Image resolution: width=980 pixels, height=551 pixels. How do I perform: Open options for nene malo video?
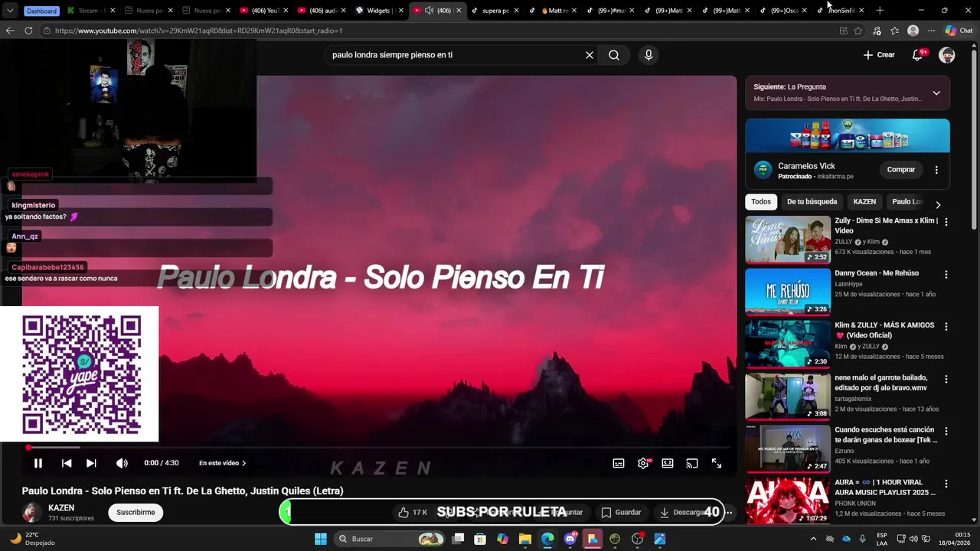click(x=946, y=379)
